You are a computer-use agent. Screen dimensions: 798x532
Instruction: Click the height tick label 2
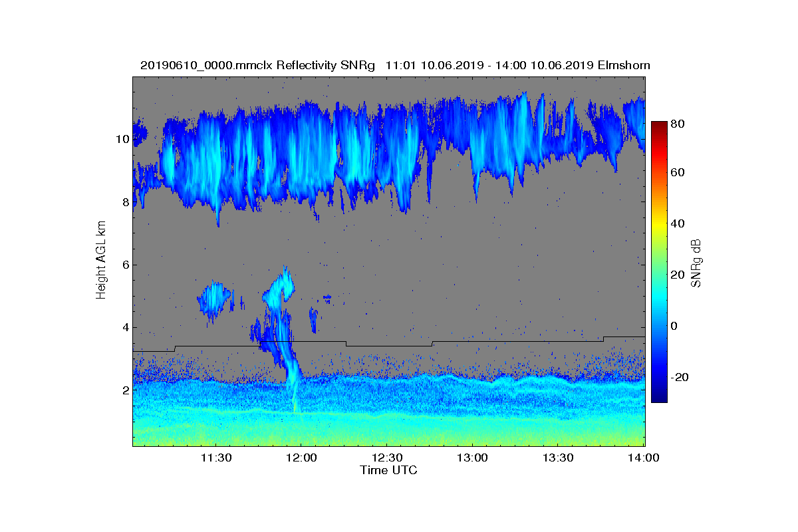(125, 390)
